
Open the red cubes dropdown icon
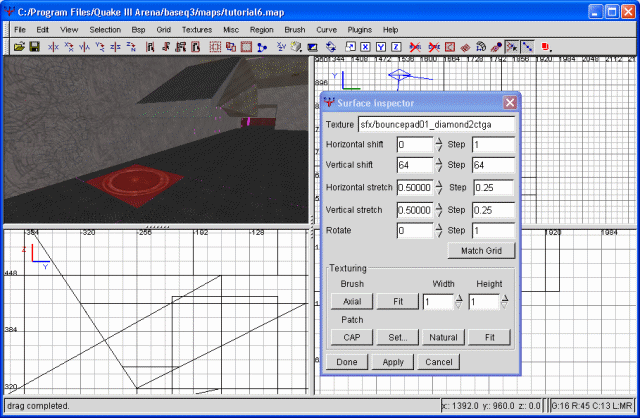click(x=546, y=47)
